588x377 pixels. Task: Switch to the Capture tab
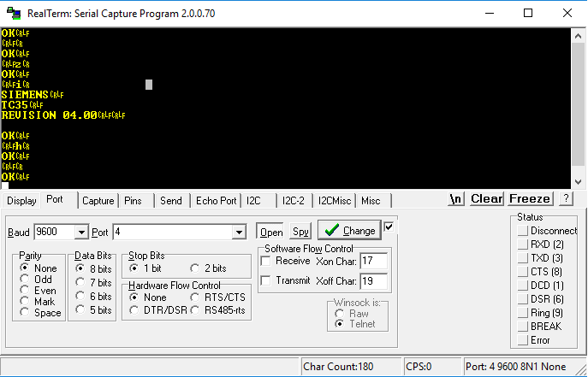click(98, 201)
